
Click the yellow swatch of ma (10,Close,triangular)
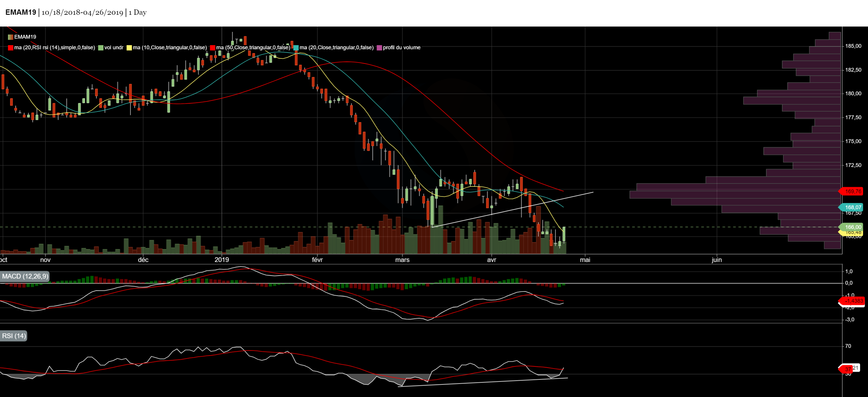pyautogui.click(x=129, y=48)
